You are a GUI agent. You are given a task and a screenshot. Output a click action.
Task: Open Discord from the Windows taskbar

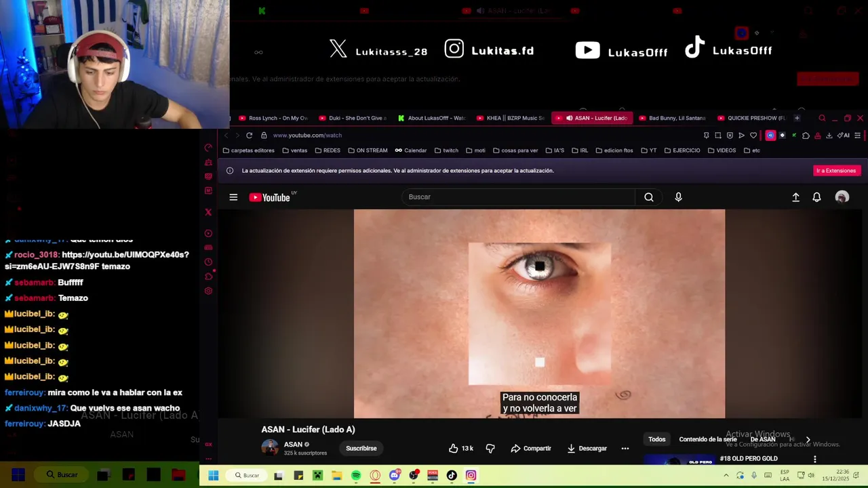[x=394, y=476]
